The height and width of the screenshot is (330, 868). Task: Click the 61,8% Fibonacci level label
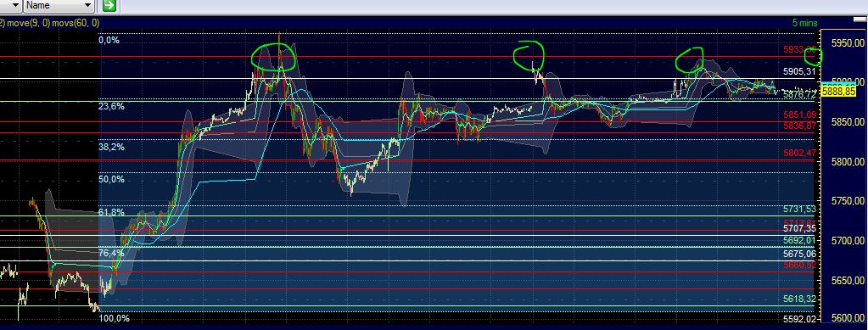(111, 212)
